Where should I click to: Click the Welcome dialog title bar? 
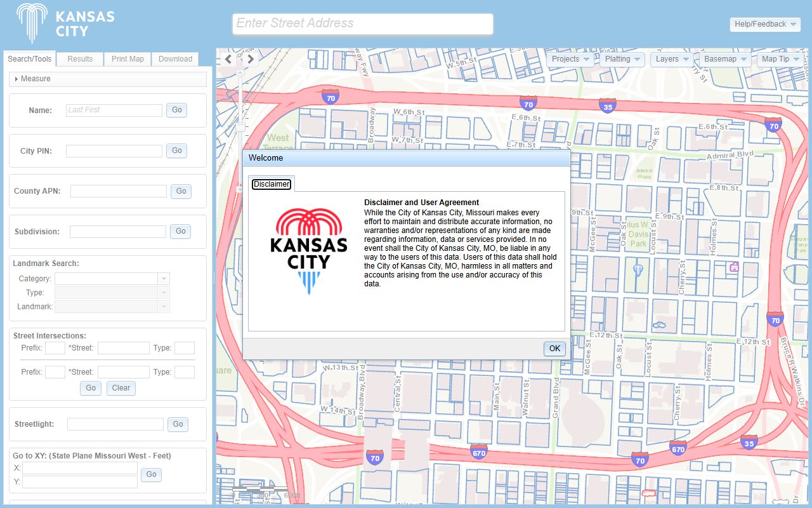(x=406, y=158)
